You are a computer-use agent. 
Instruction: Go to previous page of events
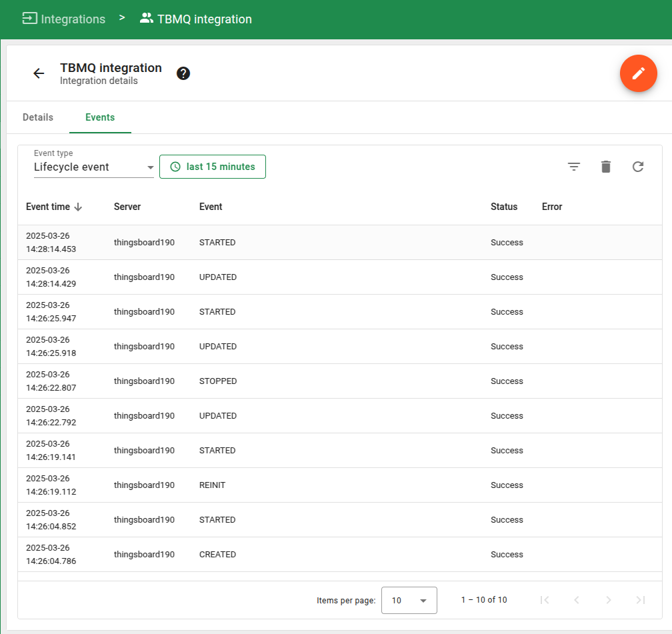[x=577, y=600]
